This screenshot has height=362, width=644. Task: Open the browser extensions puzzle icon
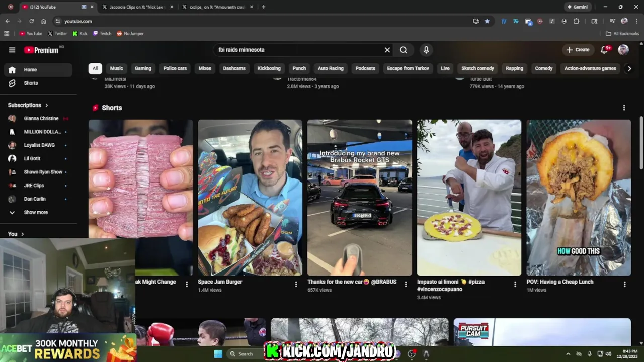click(576, 21)
